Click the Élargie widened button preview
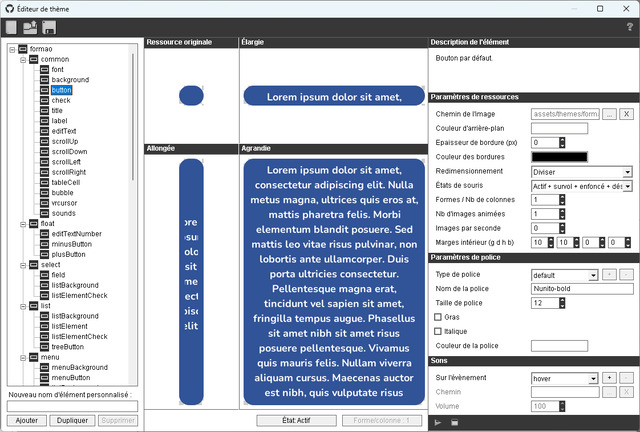Viewport: 640px width, 432px height. pyautogui.click(x=334, y=96)
